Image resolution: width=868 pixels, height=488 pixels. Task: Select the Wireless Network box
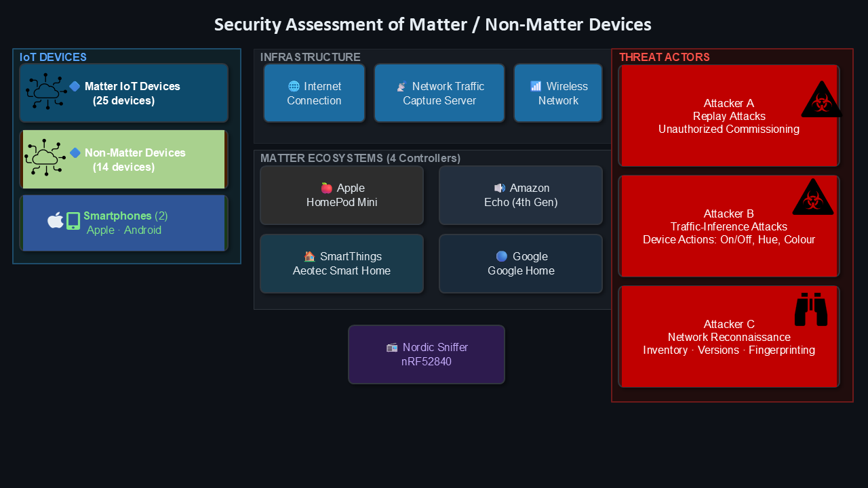coord(558,93)
